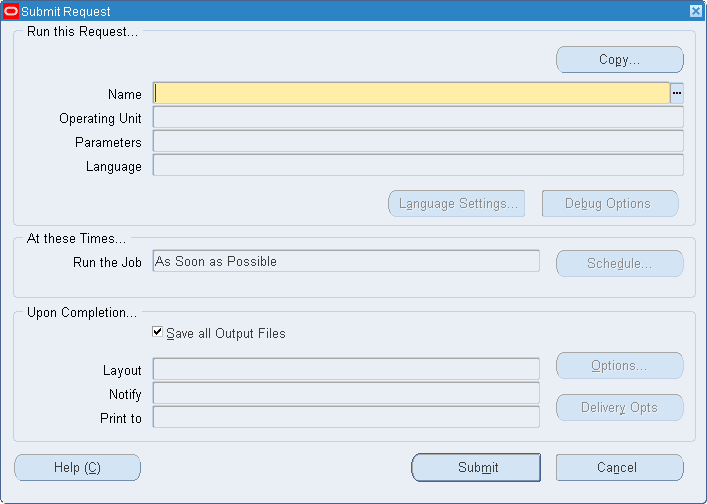Open the Options... button under Upon Completion
The width and height of the screenshot is (707, 504).
click(620, 366)
